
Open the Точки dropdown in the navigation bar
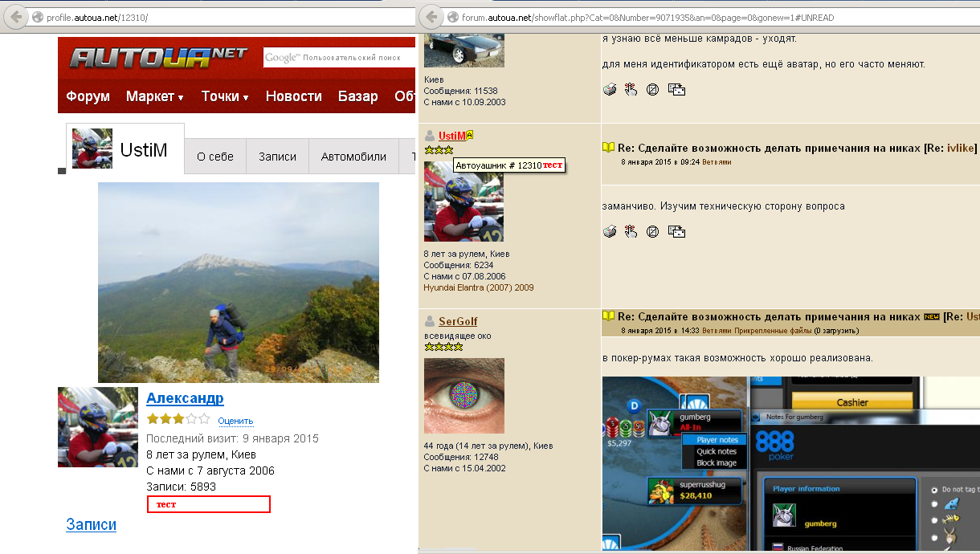tap(224, 96)
